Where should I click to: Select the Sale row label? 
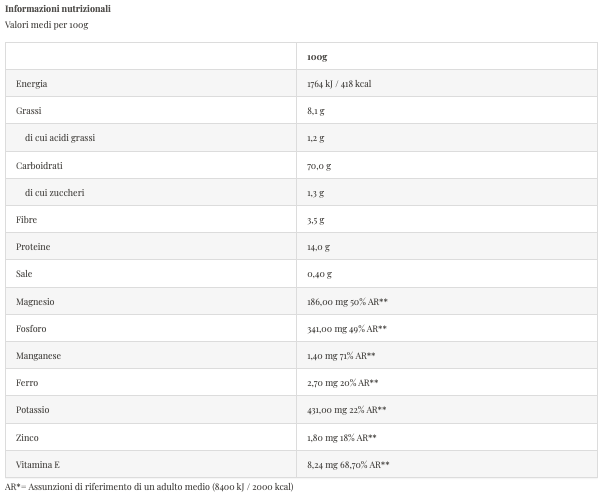pos(25,273)
